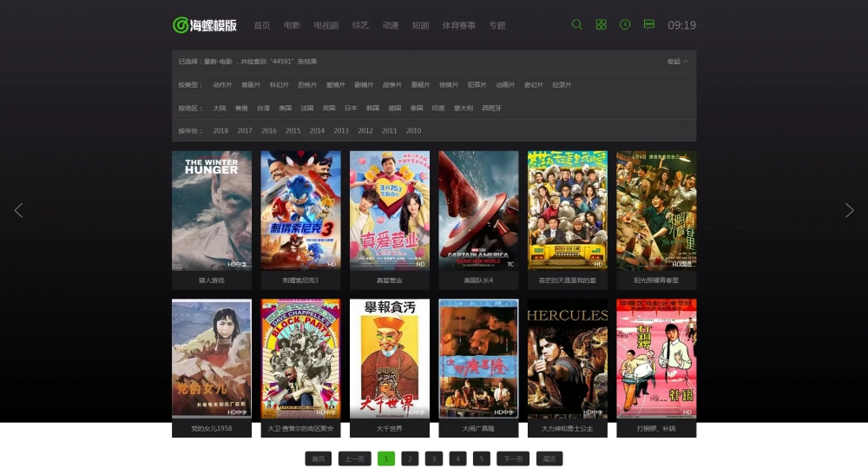Open the 真爱营业 poster
The image size is (868, 475).
pos(390,211)
